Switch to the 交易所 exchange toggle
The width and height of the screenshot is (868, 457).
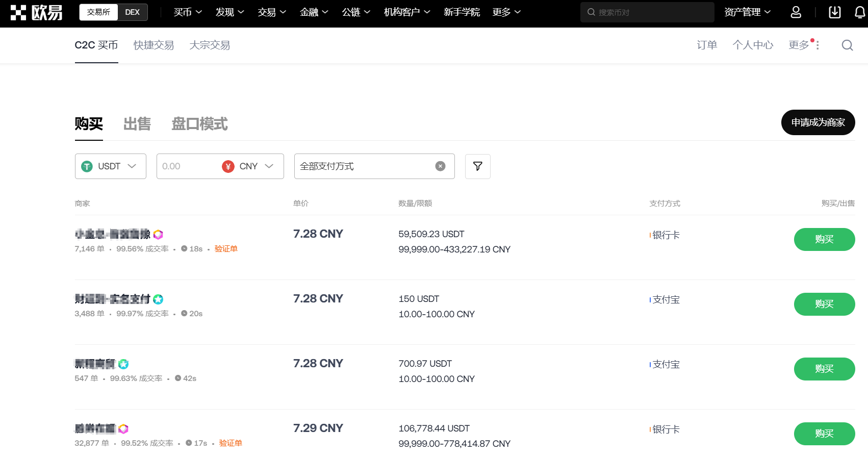tap(98, 12)
